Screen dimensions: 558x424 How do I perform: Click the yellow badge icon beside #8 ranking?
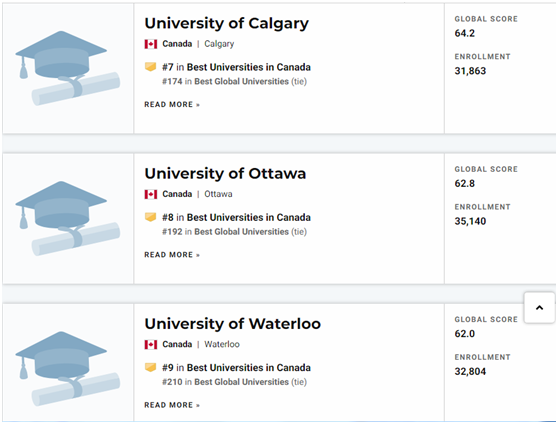coord(151,217)
